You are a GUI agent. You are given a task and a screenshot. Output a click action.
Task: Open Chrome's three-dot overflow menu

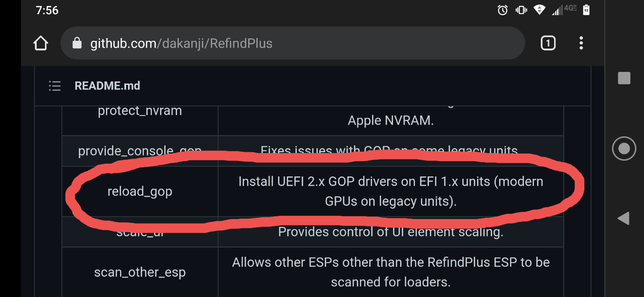(x=581, y=44)
